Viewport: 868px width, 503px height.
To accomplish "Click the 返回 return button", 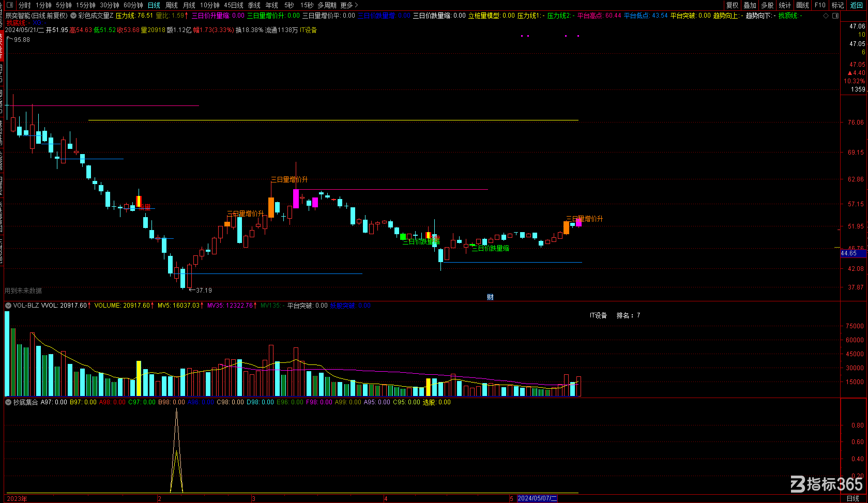I will pos(857,5).
